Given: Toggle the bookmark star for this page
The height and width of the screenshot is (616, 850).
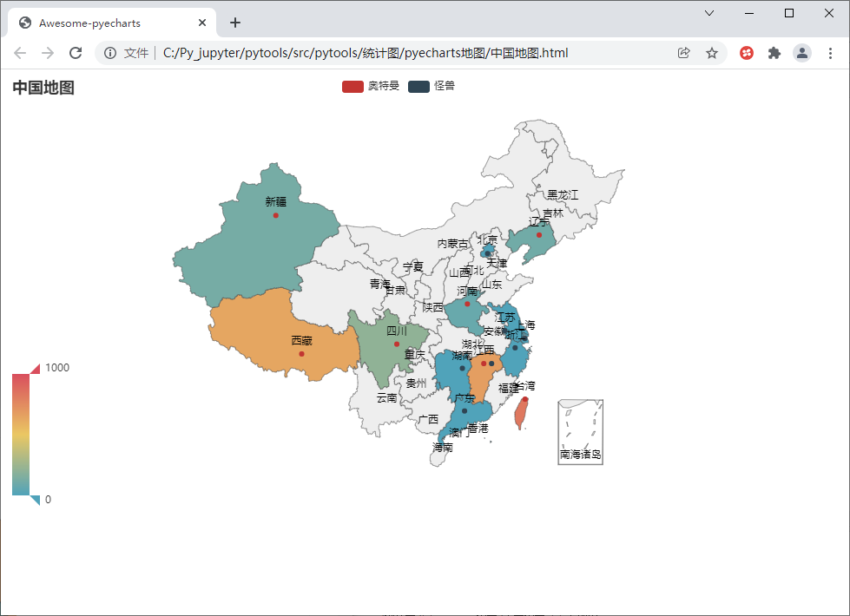Looking at the screenshot, I should coord(712,53).
